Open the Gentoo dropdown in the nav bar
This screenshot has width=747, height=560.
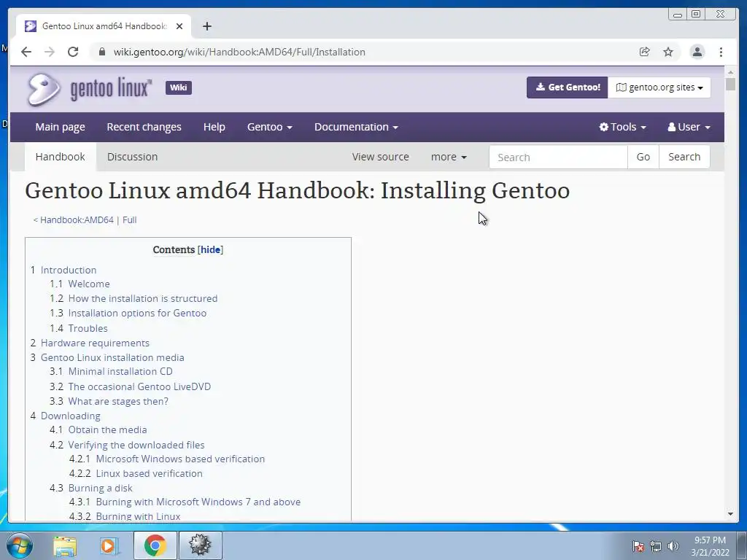[270, 127]
